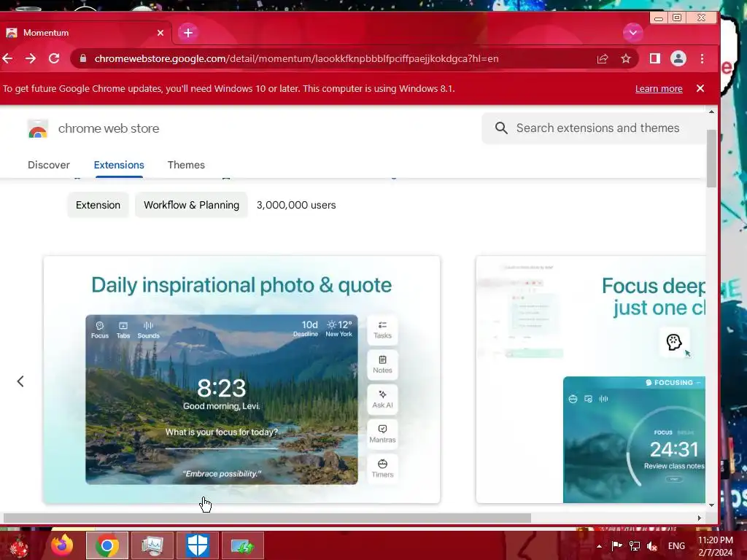
Task: Click the 10d Deadline countdown
Action: (306, 328)
